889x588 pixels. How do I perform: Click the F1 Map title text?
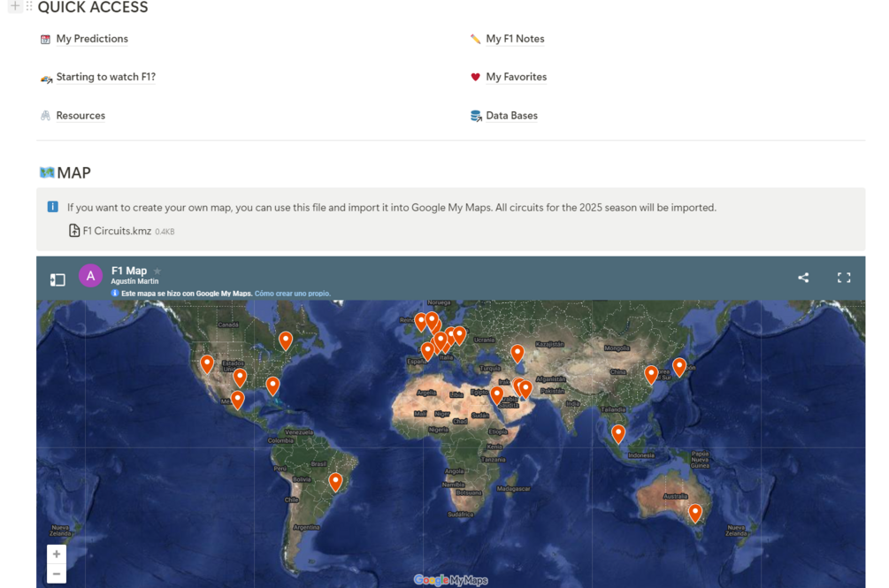tap(129, 271)
